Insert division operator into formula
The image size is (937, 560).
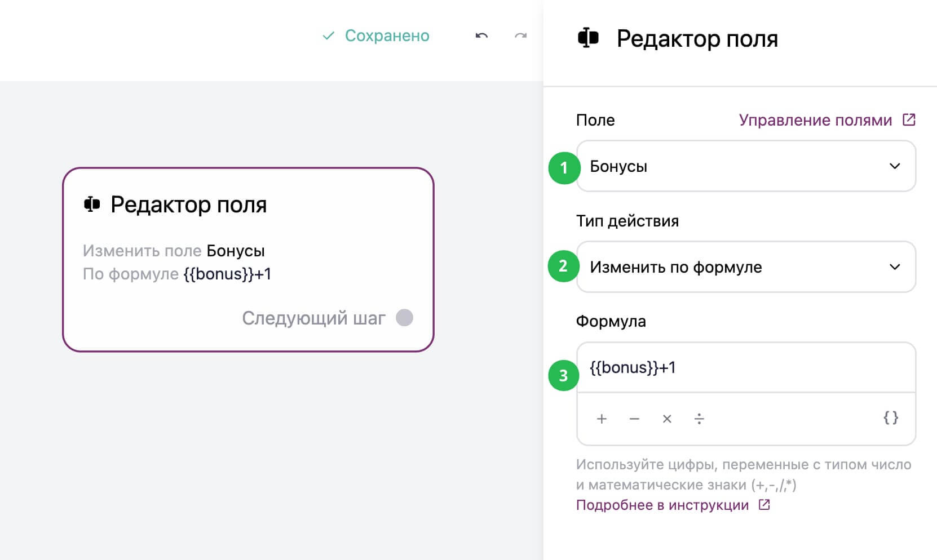(x=699, y=419)
